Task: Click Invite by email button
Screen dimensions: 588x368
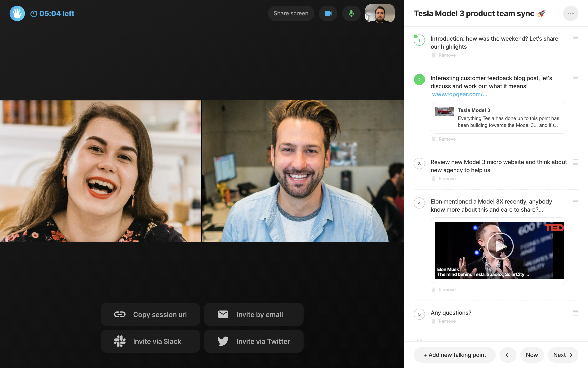Action: pos(254,315)
